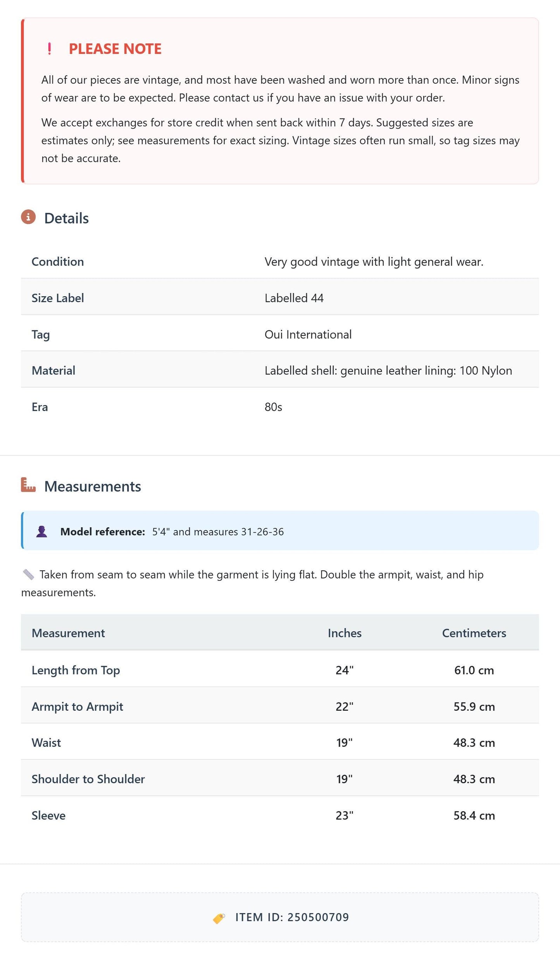Click the Length from Top 24" value
560x960 pixels.
click(x=345, y=670)
